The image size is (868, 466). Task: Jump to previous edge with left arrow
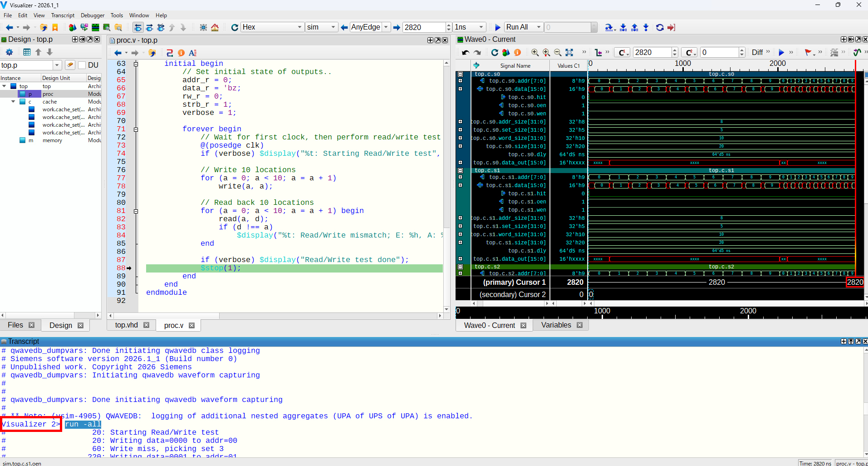click(x=344, y=27)
